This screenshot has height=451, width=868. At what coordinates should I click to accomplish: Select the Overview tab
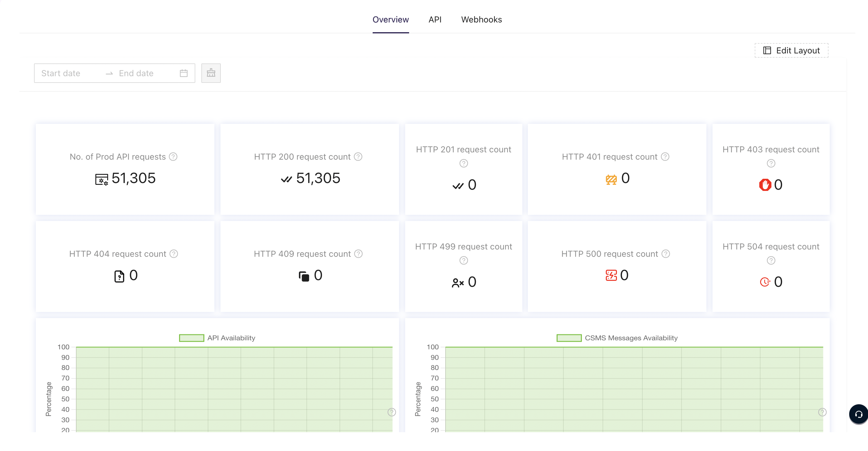click(391, 19)
